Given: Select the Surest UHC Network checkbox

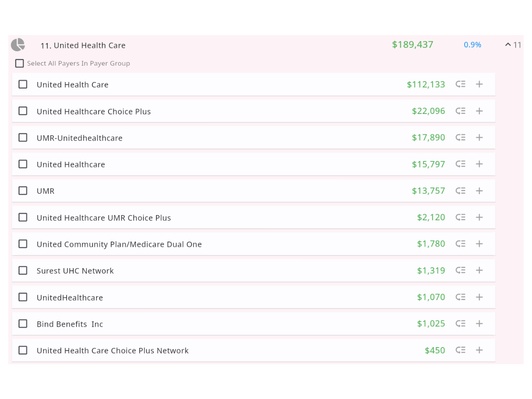Looking at the screenshot, I should click(23, 270).
